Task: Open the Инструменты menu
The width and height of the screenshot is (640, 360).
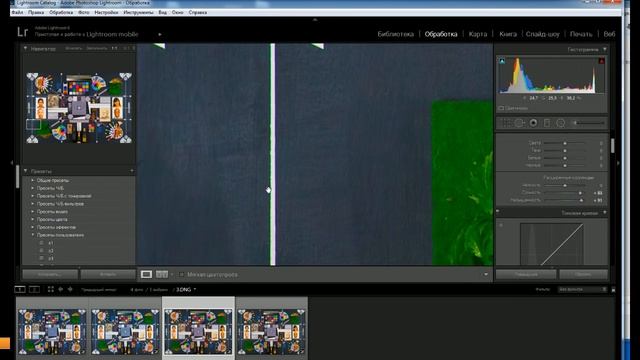Action: click(138, 12)
